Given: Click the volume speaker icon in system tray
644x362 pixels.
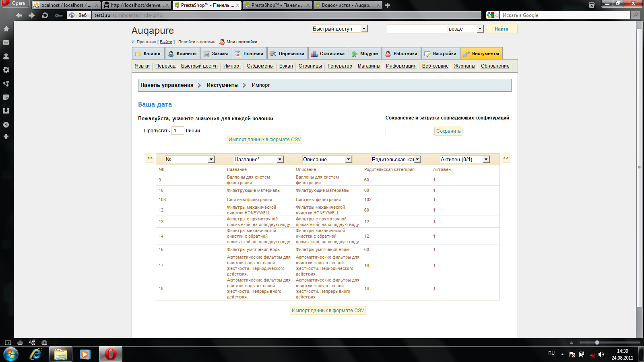Looking at the screenshot, I should (x=601, y=354).
